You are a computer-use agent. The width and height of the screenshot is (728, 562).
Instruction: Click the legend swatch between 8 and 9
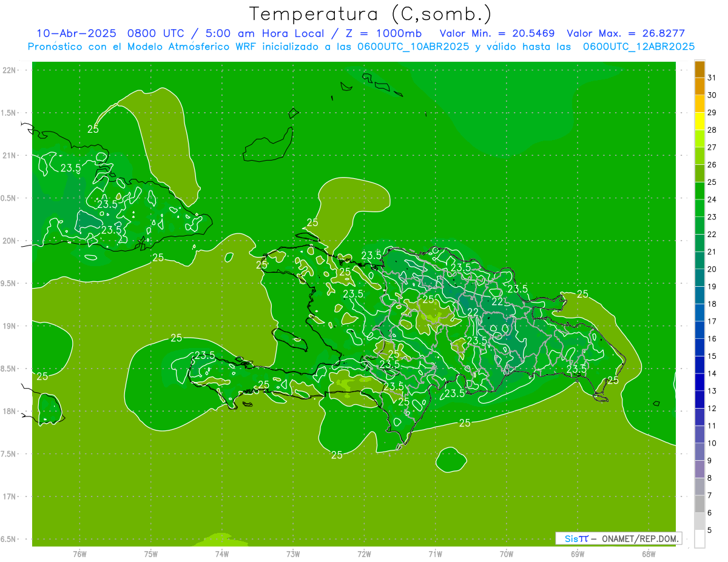(x=699, y=469)
